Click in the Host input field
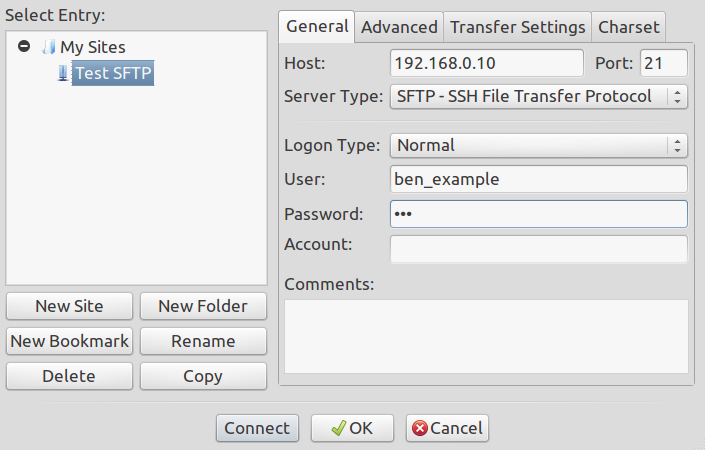 pos(486,64)
